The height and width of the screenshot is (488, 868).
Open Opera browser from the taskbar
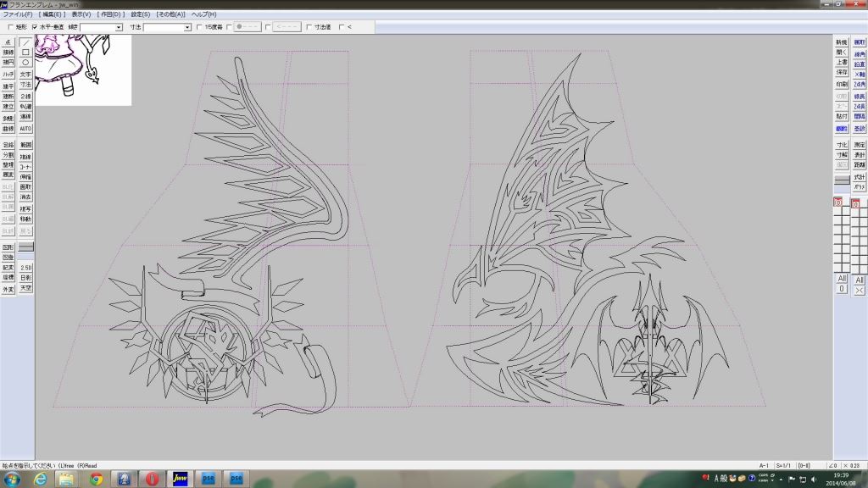[x=153, y=480]
